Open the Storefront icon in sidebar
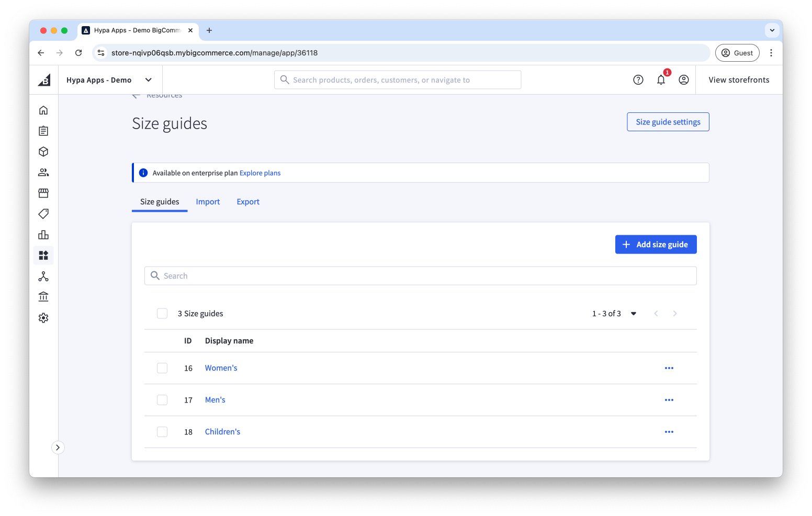Screen dimensions: 812x516 [43, 193]
